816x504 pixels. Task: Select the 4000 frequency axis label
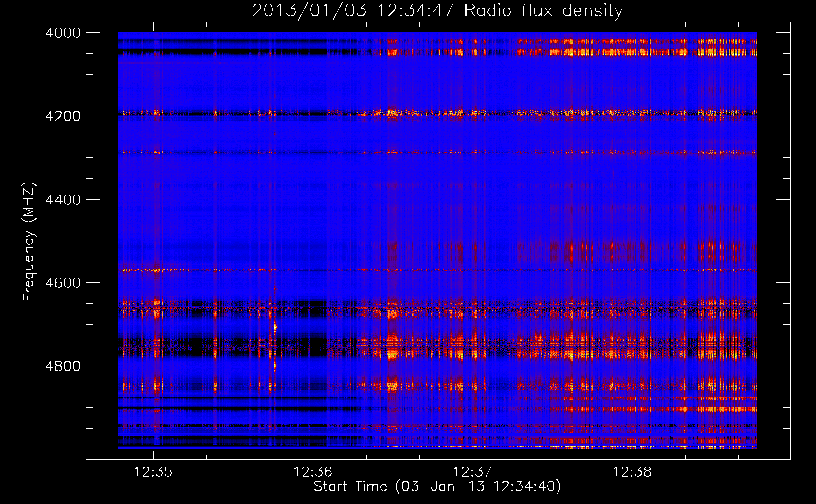(63, 33)
